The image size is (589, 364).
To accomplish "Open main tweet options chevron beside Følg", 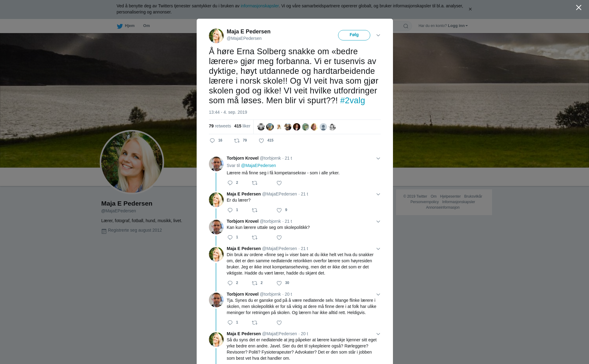I will (378, 35).
